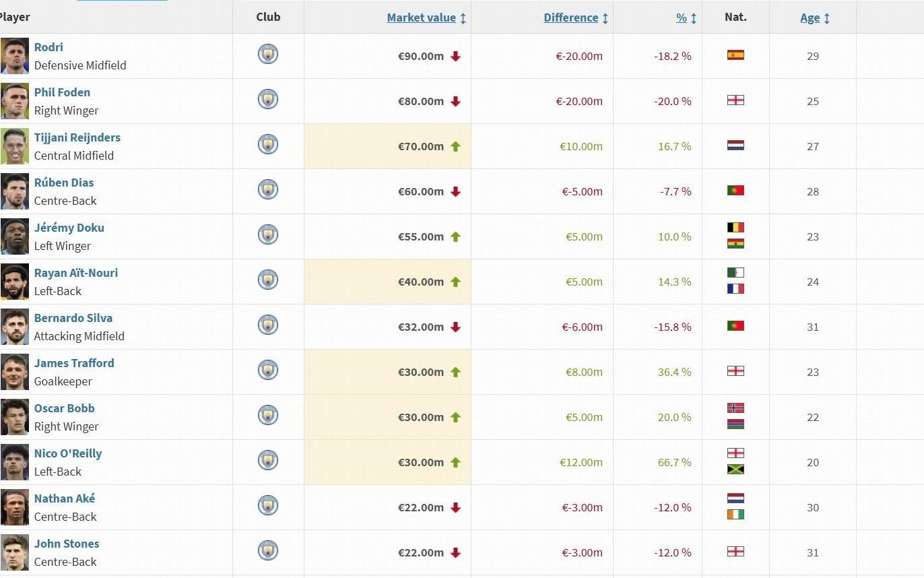Click the green up arrow beside James Trafford's value

click(456, 372)
